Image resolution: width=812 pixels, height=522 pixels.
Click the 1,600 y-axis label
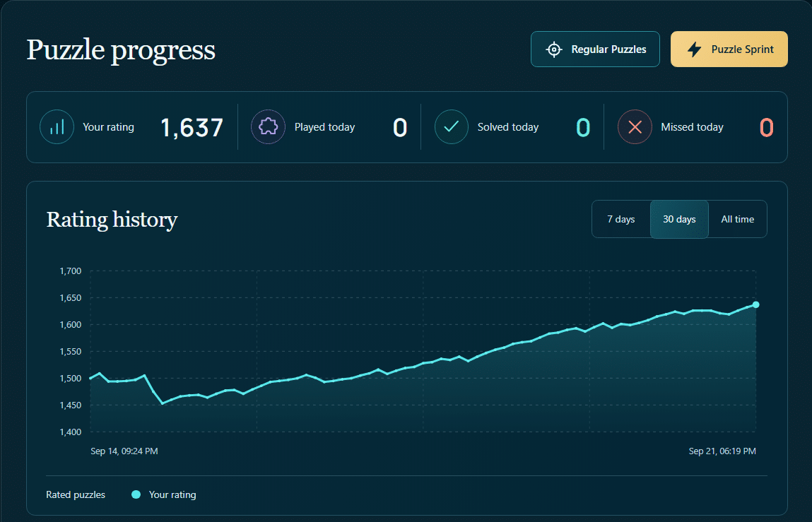(71, 325)
